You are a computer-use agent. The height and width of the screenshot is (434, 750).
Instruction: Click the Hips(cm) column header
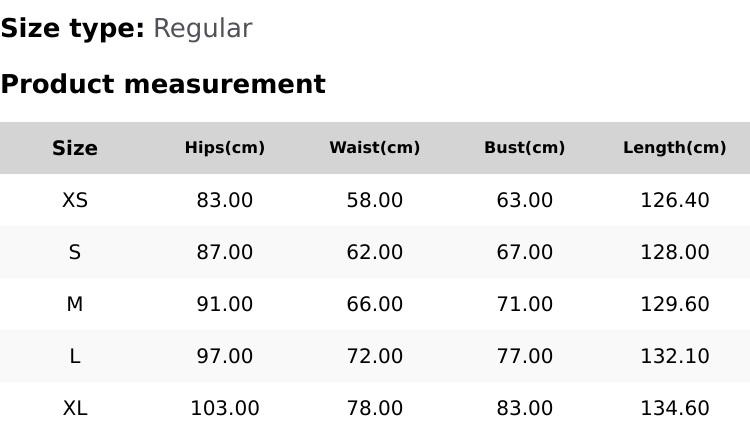[225, 148]
